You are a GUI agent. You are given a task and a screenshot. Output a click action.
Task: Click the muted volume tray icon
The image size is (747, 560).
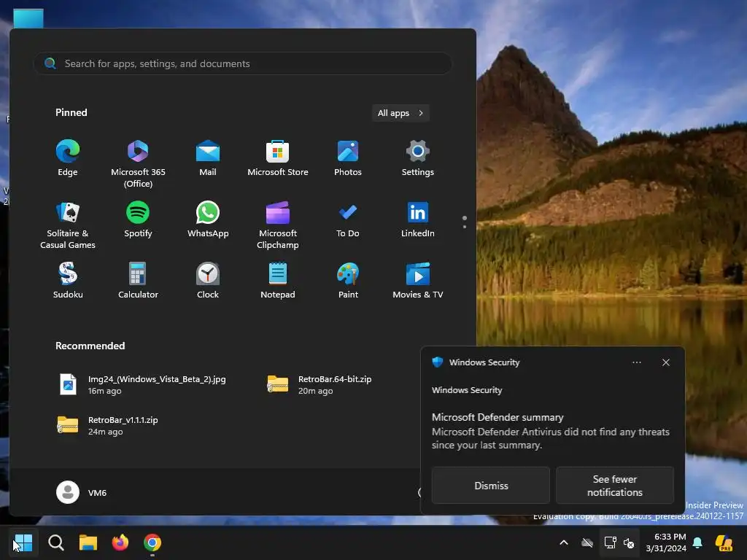(x=629, y=542)
